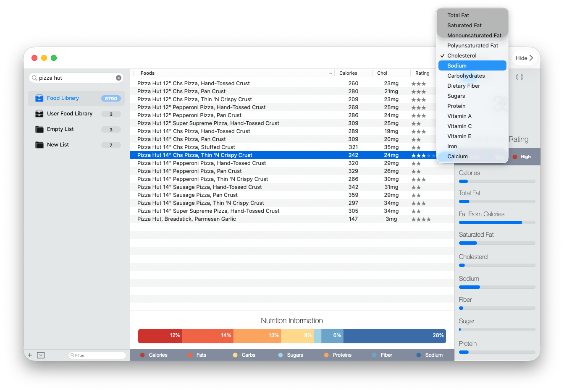The width and height of the screenshot is (564, 392).
Task: Click the 35mg cholesterol value for Stuffed Crust
Action: pos(391,147)
